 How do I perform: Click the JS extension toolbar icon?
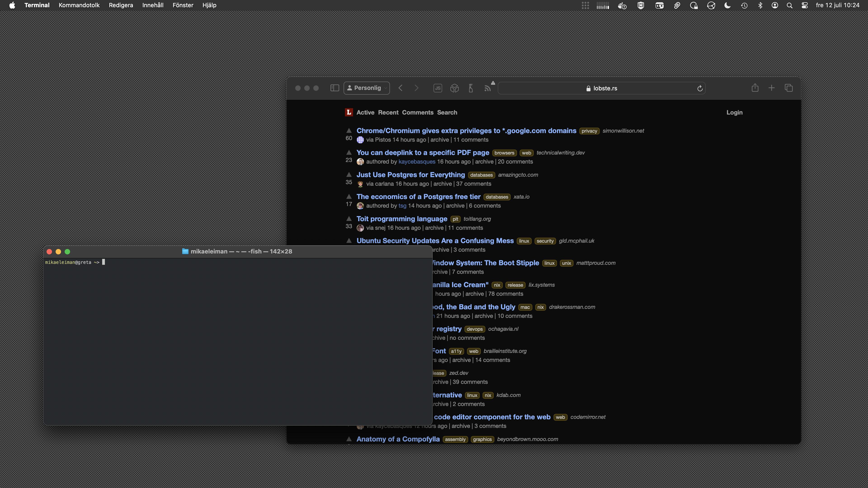click(x=437, y=88)
